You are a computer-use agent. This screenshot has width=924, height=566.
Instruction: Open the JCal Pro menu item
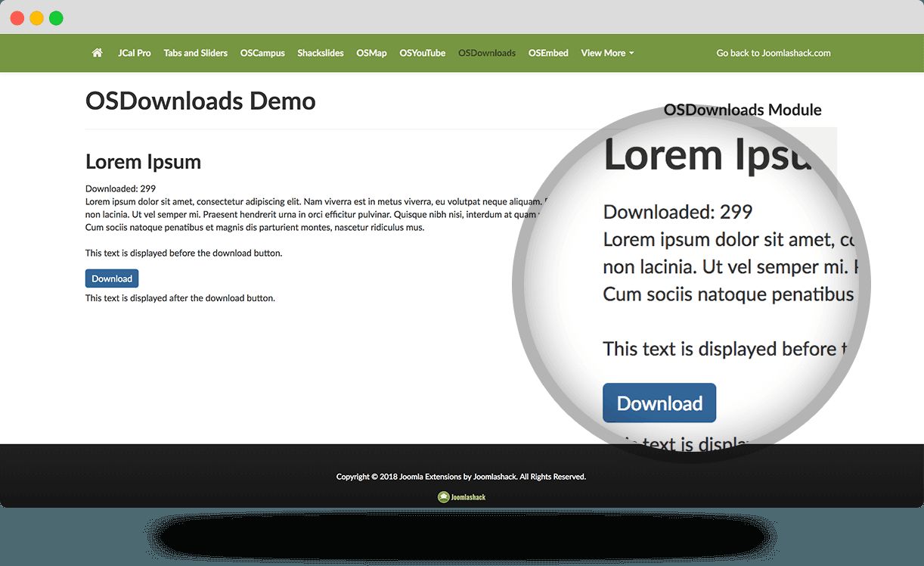pos(135,53)
